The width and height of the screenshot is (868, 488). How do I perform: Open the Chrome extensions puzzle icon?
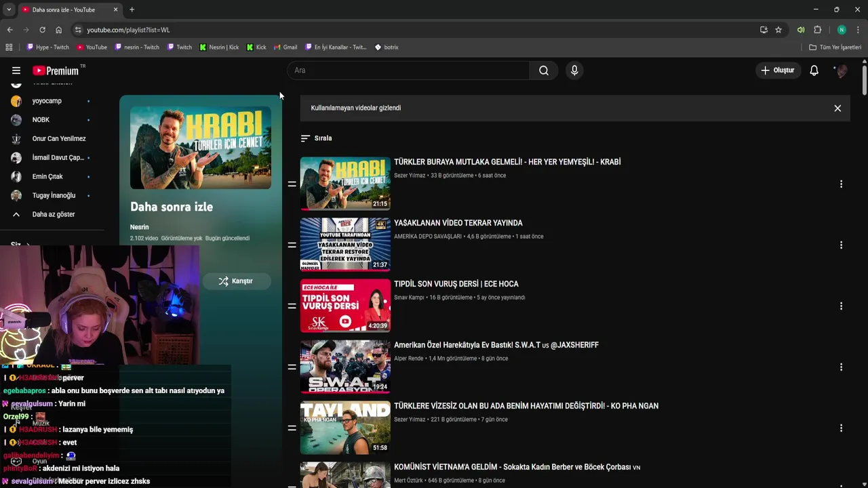click(x=818, y=30)
